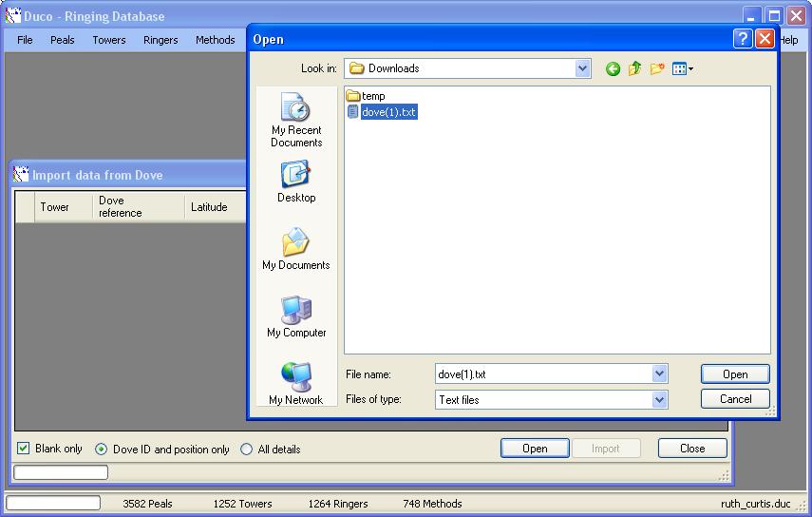Open My Documents location

click(x=296, y=249)
